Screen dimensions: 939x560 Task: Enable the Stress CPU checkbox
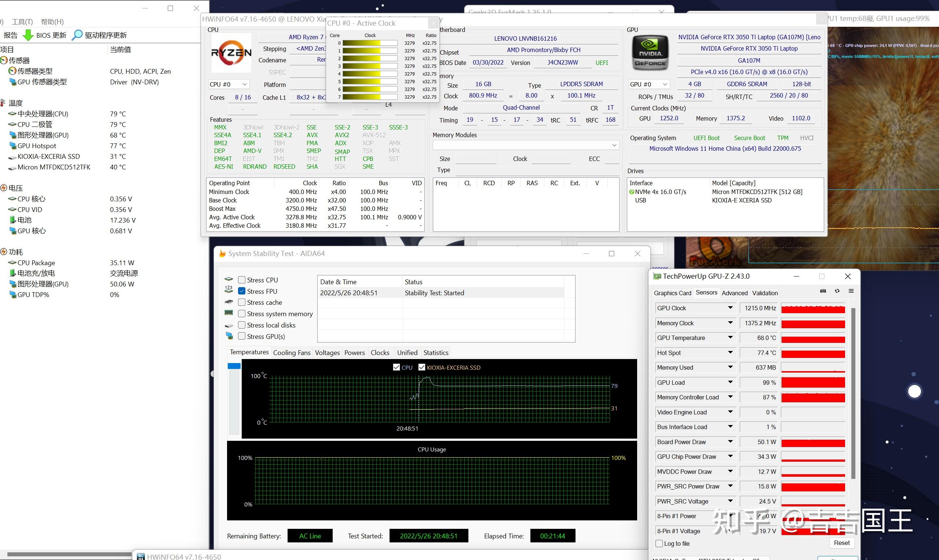[x=242, y=280]
